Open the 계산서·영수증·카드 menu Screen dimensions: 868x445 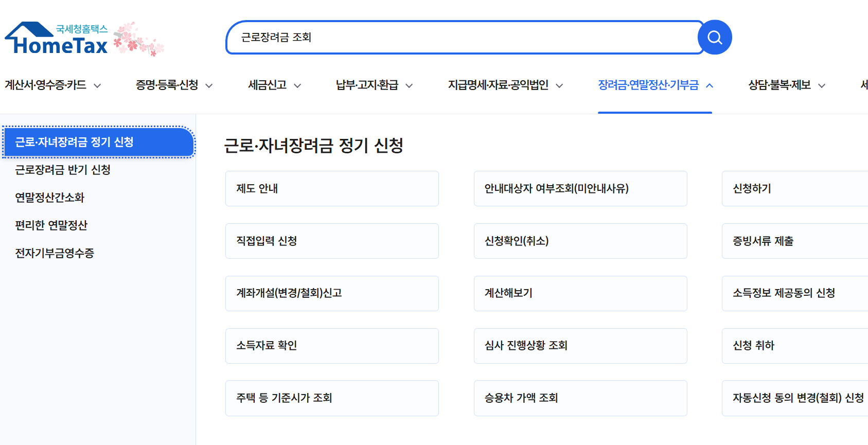click(46, 85)
